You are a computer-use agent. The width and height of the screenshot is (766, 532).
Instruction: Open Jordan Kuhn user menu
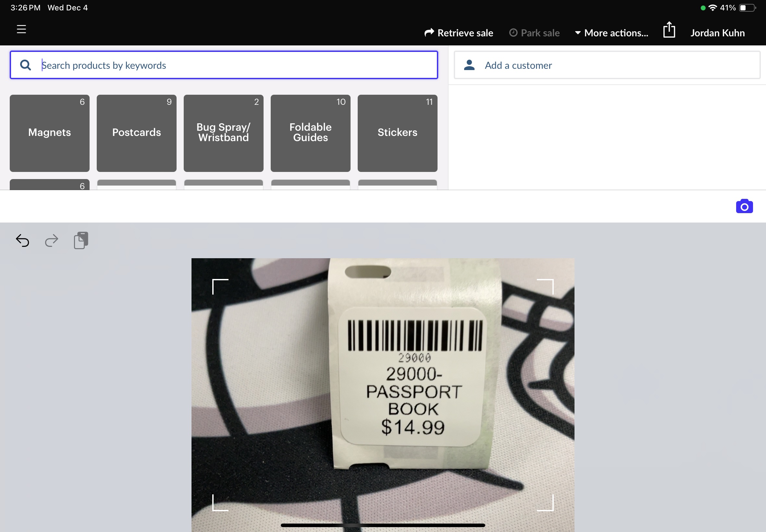coord(718,33)
